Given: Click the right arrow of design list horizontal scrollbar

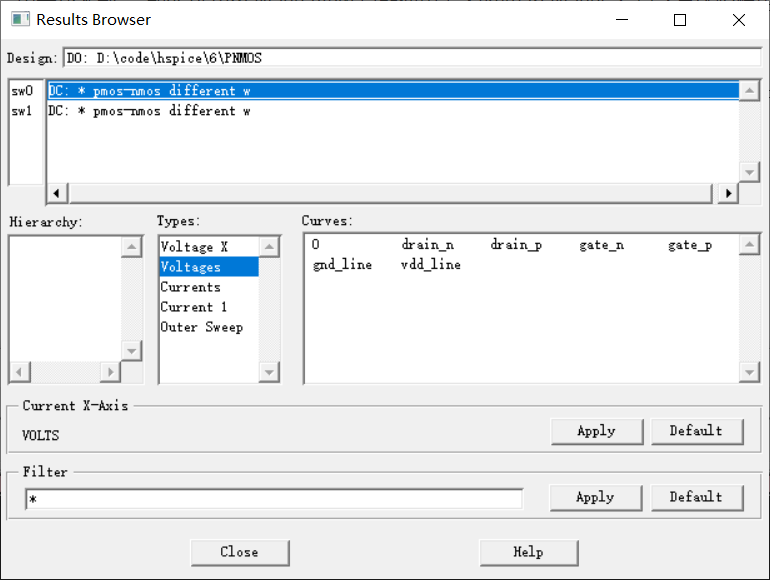Looking at the screenshot, I should point(728,193).
